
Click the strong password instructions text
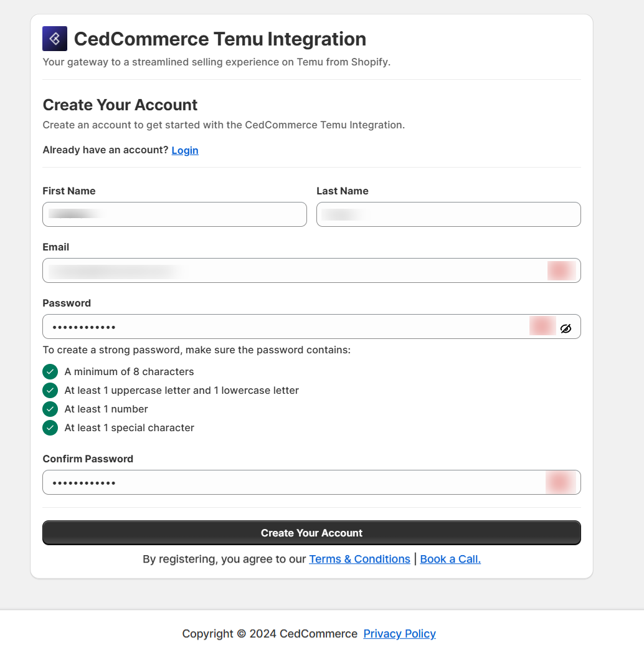point(196,350)
